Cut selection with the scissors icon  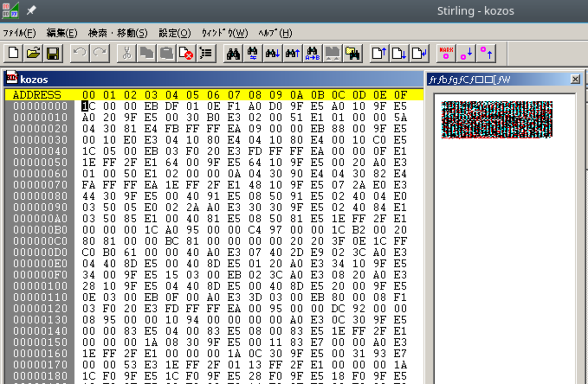pos(127,53)
